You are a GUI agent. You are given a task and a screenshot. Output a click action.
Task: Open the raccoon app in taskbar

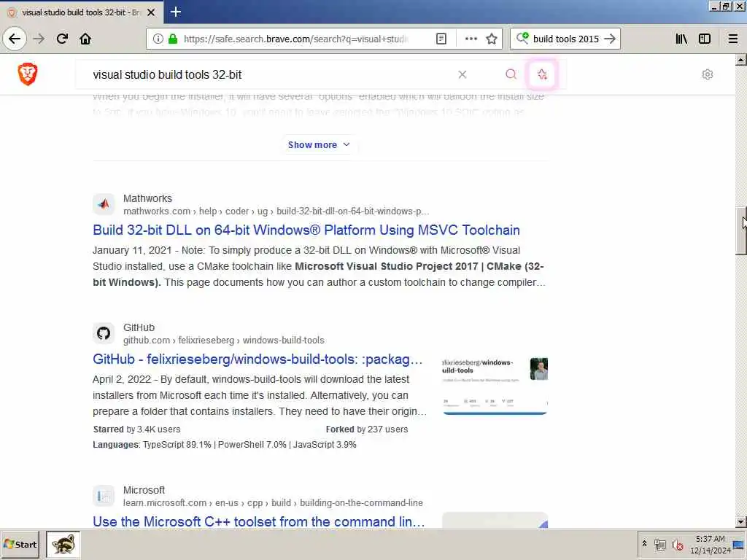pyautogui.click(x=63, y=544)
